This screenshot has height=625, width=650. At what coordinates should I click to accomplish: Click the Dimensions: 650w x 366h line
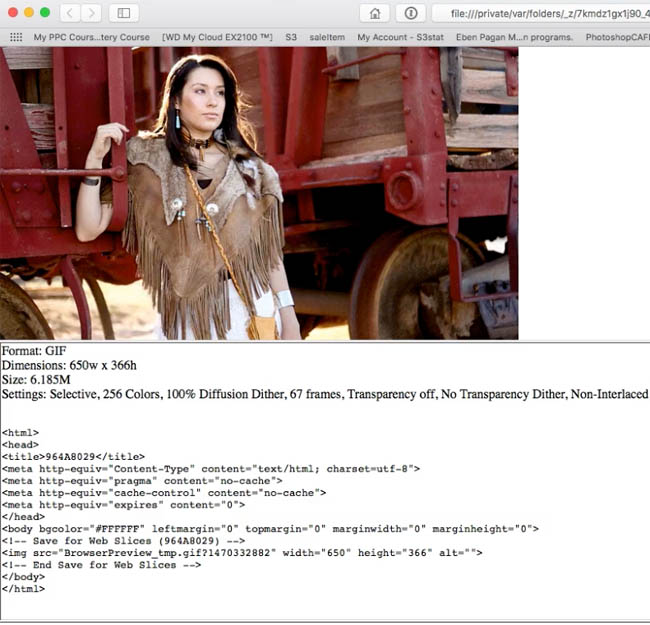coord(69,366)
